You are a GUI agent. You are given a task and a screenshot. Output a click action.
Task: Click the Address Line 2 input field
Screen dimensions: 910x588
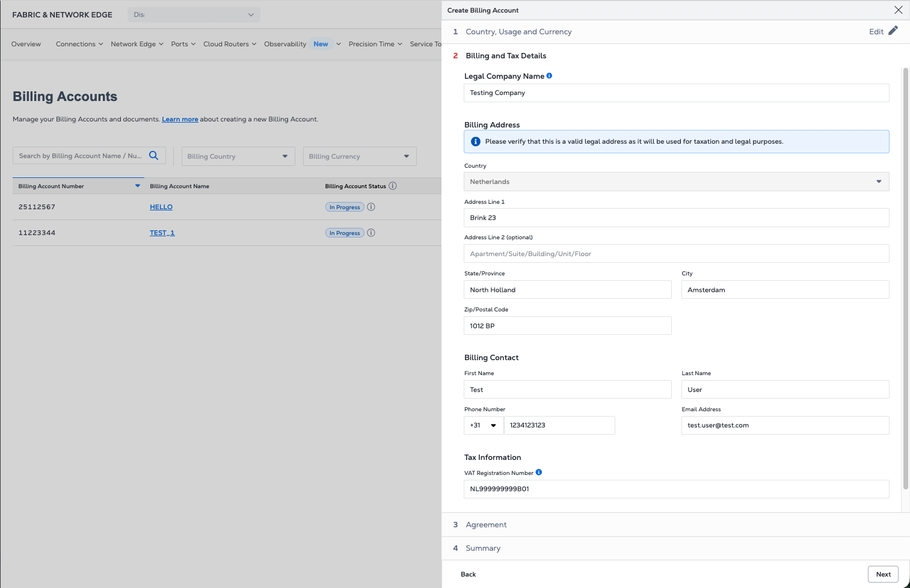click(x=676, y=254)
